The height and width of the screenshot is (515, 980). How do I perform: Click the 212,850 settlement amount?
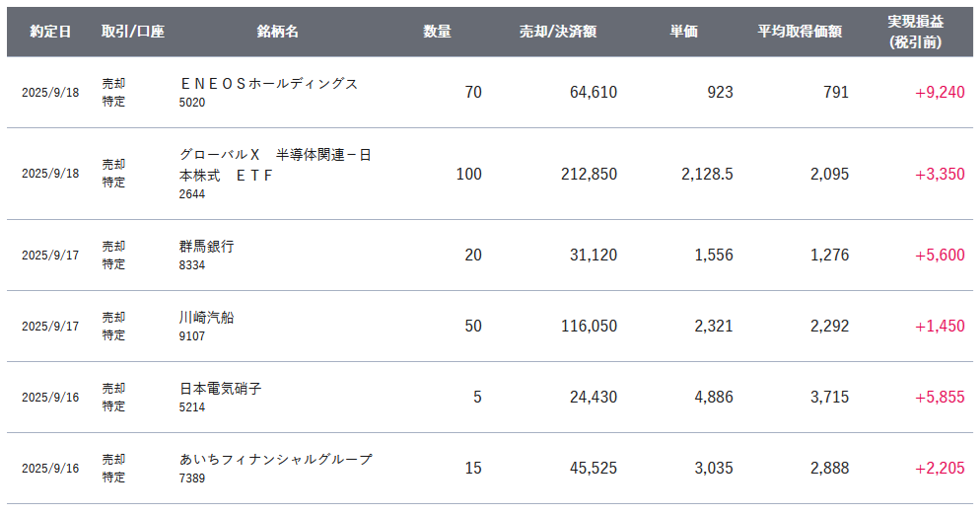pyautogui.click(x=588, y=175)
